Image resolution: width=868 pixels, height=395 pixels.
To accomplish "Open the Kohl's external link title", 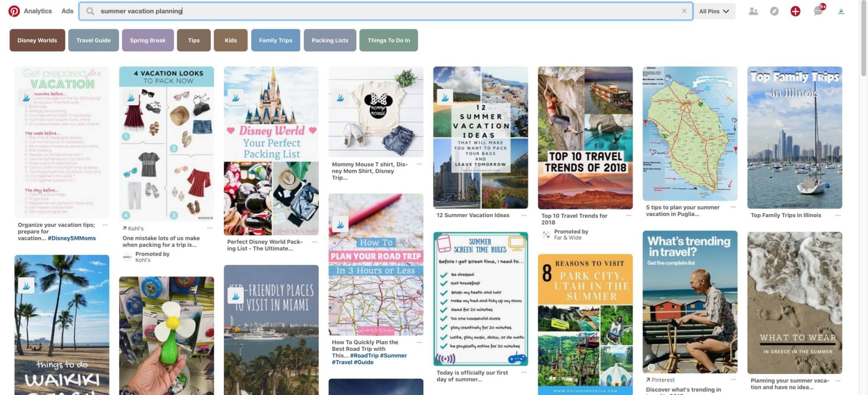I will point(133,228).
